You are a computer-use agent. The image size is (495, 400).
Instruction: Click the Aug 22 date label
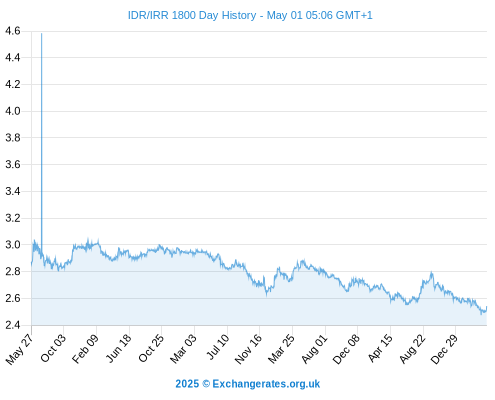pyautogui.click(x=413, y=348)
